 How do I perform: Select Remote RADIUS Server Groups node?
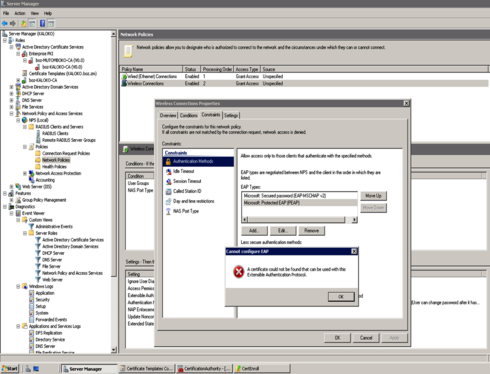tap(69, 140)
